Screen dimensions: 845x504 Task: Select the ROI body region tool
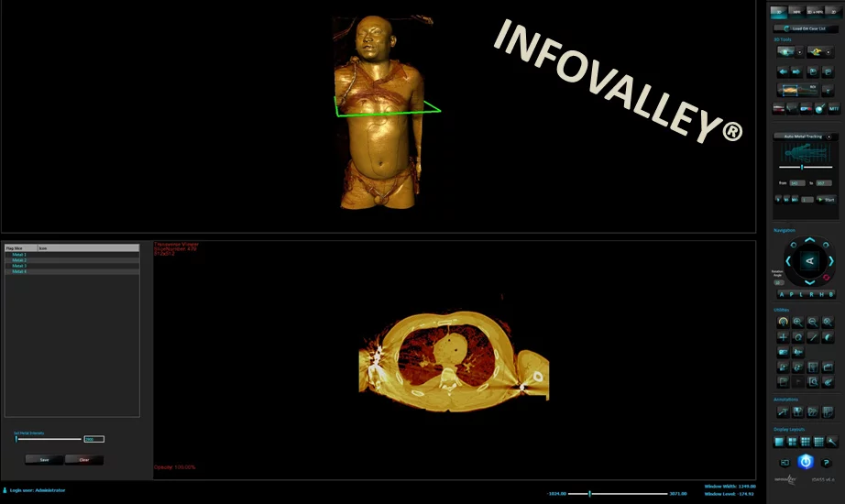click(x=797, y=90)
